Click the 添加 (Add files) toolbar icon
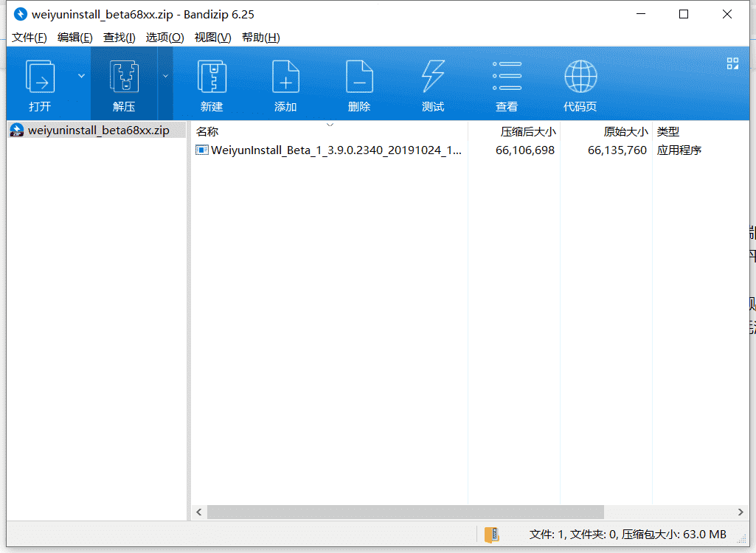Screen dimensions: 756x553 (285, 76)
